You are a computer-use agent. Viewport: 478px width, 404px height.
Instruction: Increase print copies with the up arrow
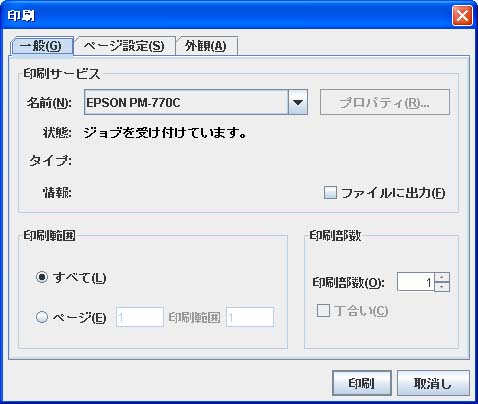pyautogui.click(x=442, y=277)
